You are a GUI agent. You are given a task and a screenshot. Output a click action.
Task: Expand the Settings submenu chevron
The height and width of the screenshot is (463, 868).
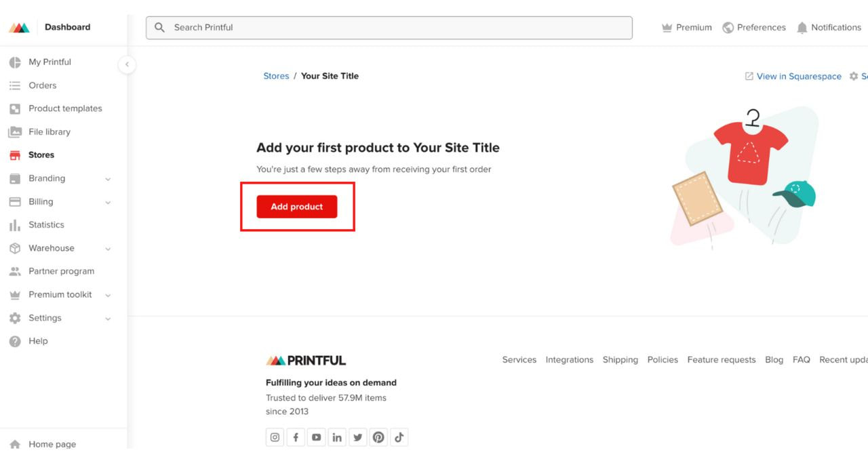(108, 319)
